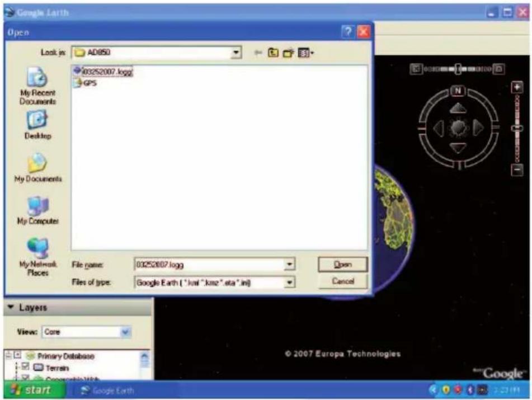Click the Open button

tap(343, 264)
